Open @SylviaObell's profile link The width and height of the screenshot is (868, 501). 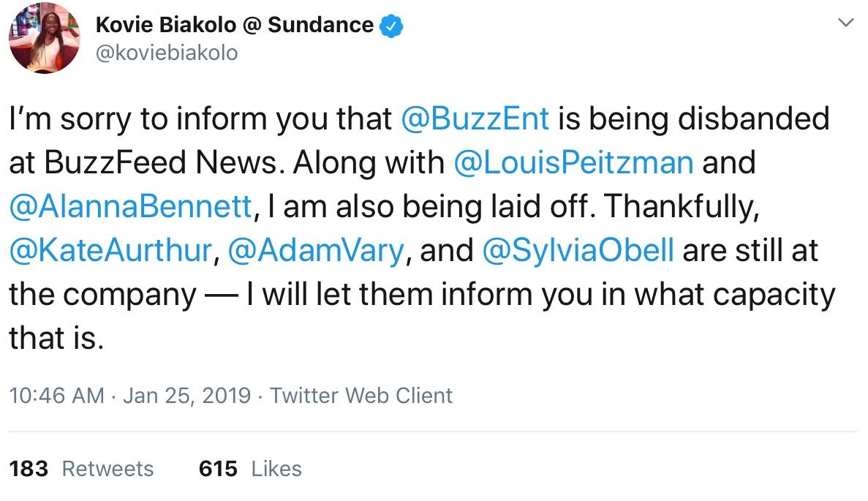[x=578, y=250]
